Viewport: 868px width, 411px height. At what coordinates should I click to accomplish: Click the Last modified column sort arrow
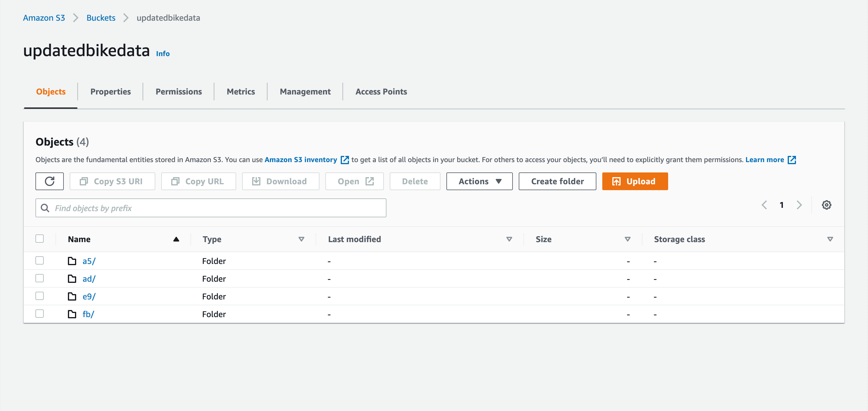(509, 239)
